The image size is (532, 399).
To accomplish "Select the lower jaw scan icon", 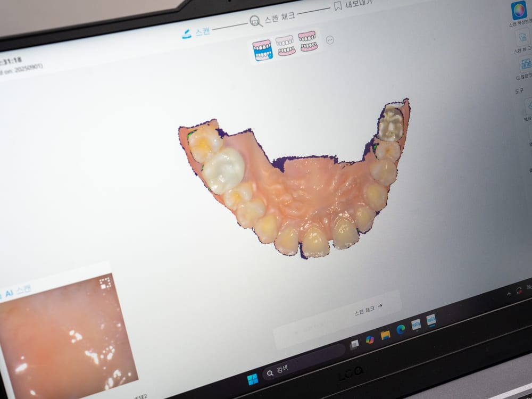I will [x=285, y=46].
